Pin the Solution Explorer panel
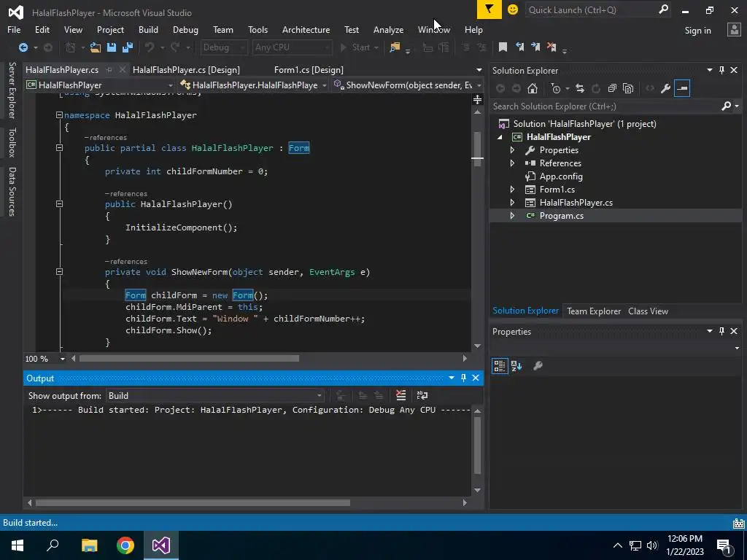Image resolution: width=747 pixels, height=560 pixels. [721, 70]
